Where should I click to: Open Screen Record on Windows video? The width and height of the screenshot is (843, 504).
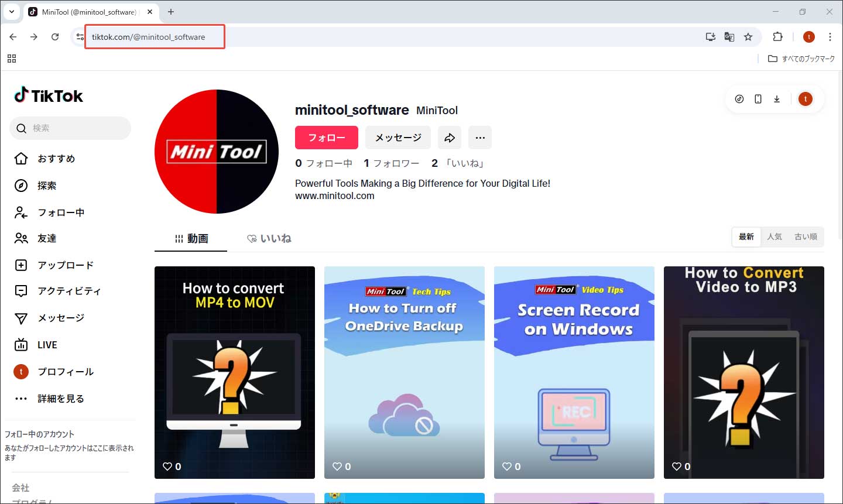tap(574, 372)
